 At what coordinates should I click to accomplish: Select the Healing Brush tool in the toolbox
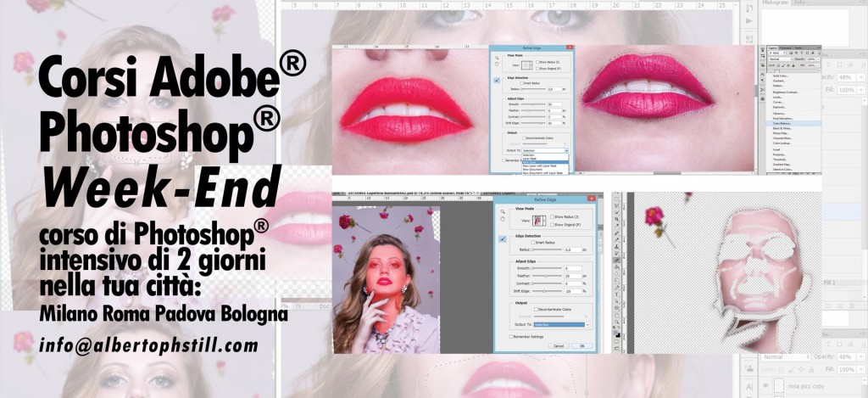617,233
